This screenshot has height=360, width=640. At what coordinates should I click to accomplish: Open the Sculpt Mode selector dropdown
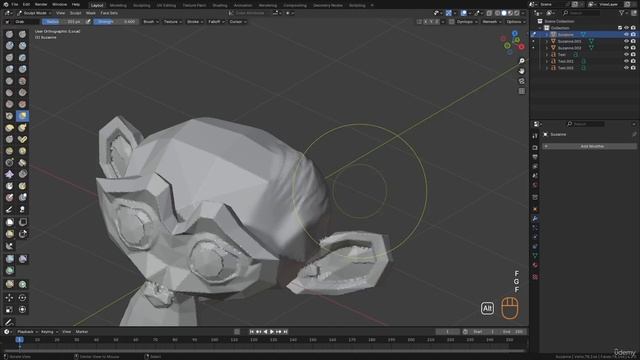pyautogui.click(x=34, y=13)
